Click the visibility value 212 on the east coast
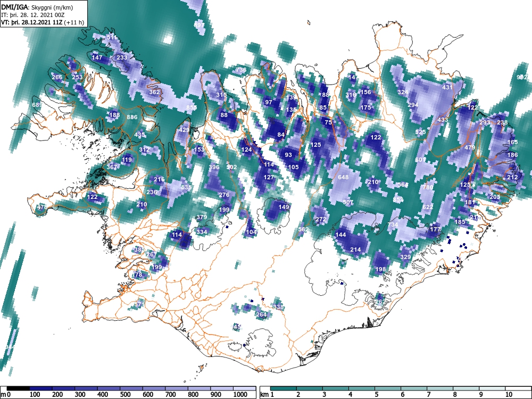The width and height of the screenshot is (532, 399). 512,177
